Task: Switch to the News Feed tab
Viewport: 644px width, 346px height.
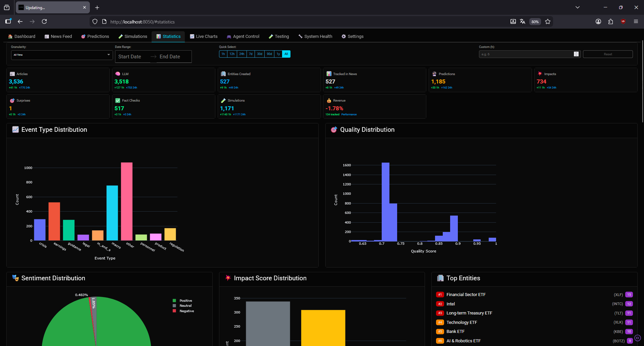Action: tap(58, 37)
